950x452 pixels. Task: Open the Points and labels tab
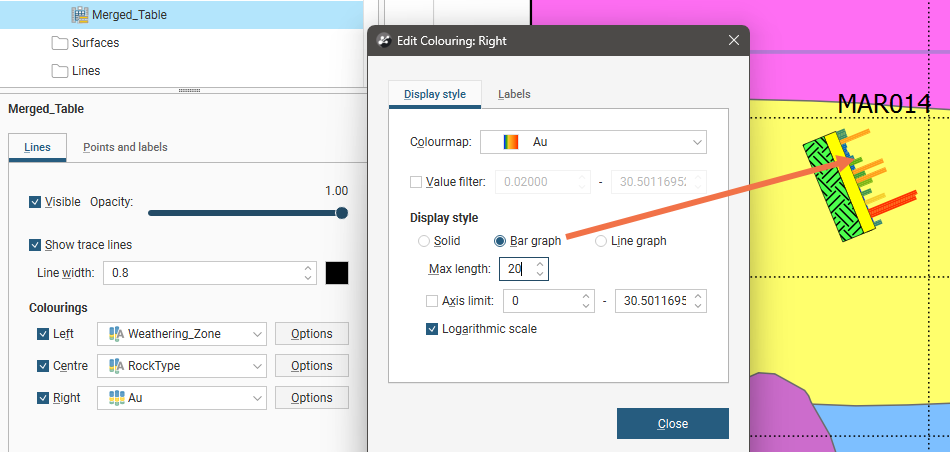(x=125, y=147)
